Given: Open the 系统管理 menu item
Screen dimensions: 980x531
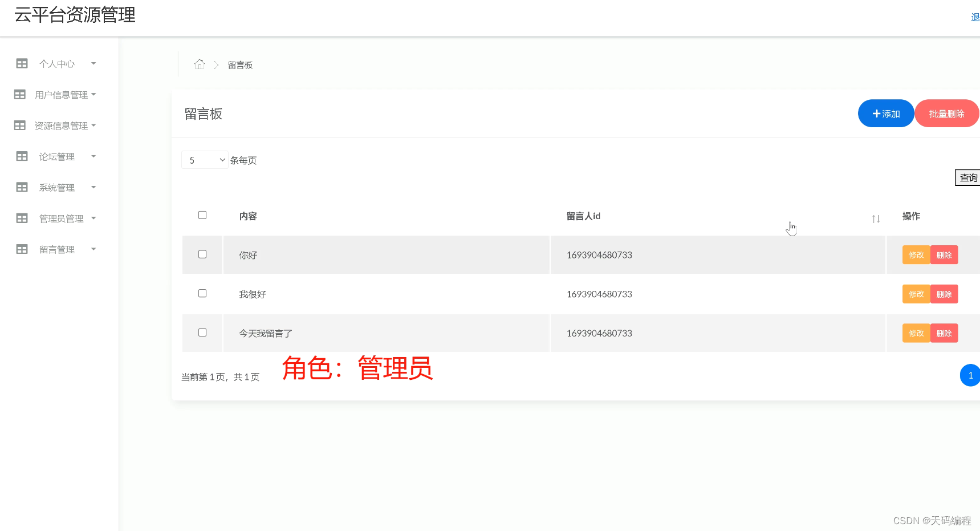Looking at the screenshot, I should (x=57, y=188).
